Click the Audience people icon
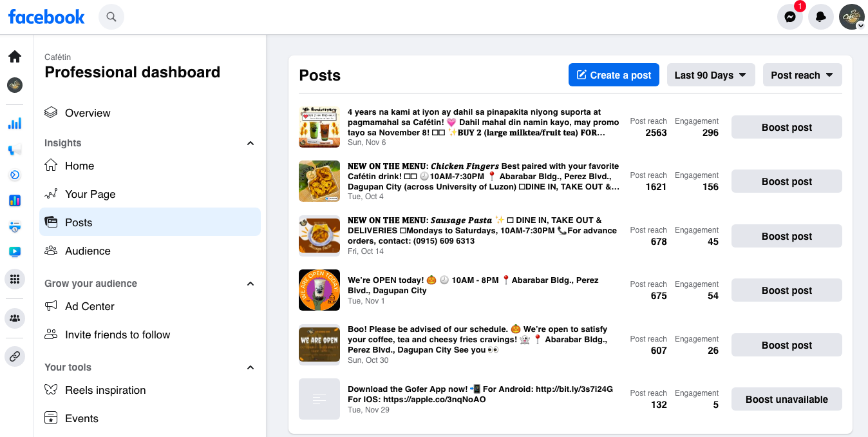This screenshot has width=868, height=437. 51,251
